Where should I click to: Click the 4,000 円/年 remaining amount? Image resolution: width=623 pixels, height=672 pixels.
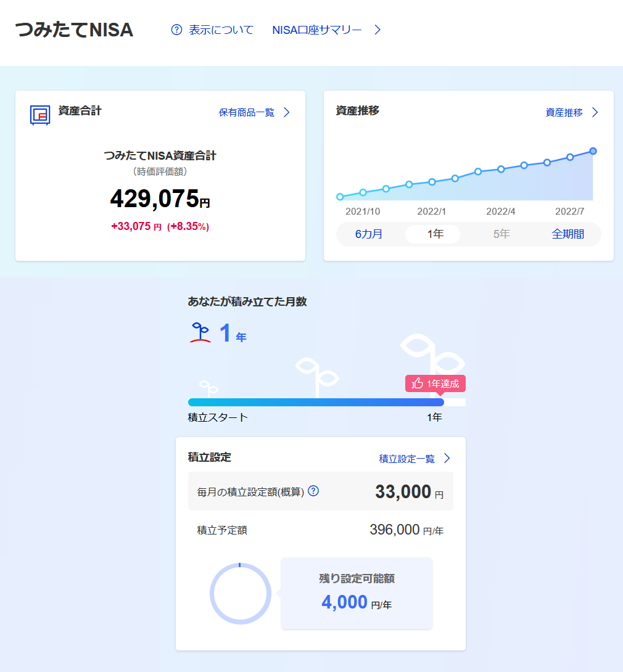357,602
